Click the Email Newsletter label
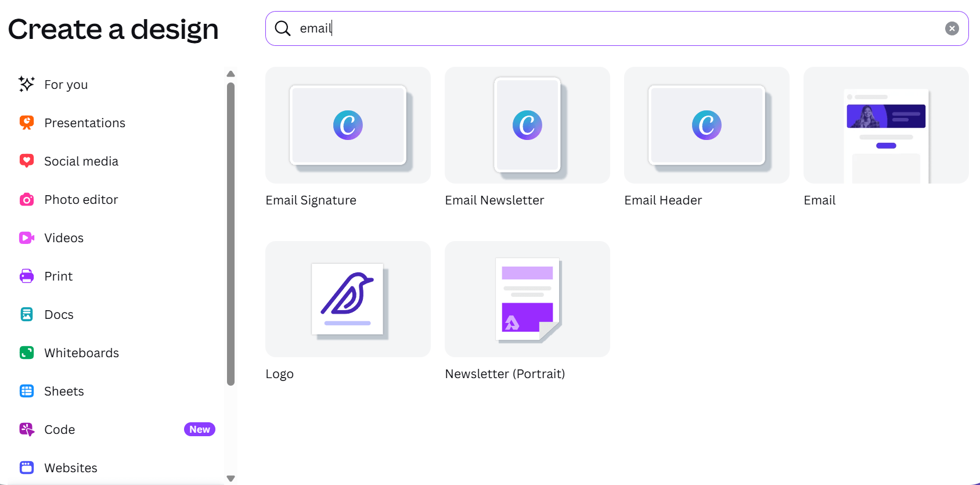This screenshot has width=980, height=485. click(495, 200)
